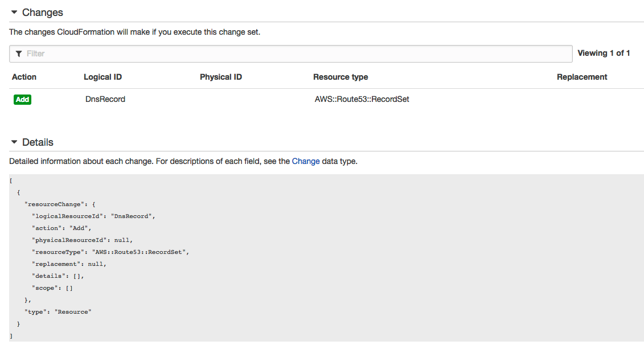Click the Details section heading
Viewport: 644px width, 353px height.
[x=38, y=142]
